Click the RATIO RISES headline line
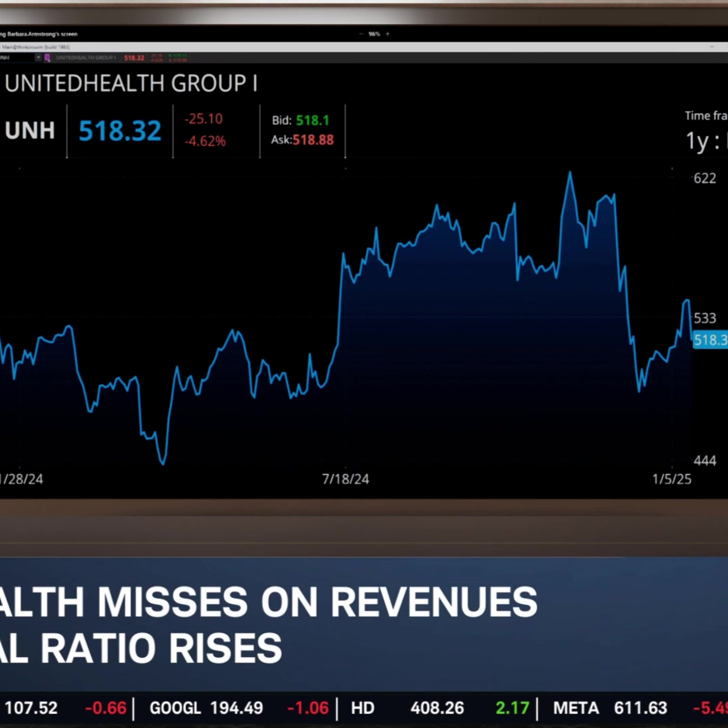This screenshot has width=728, height=728. (161, 648)
